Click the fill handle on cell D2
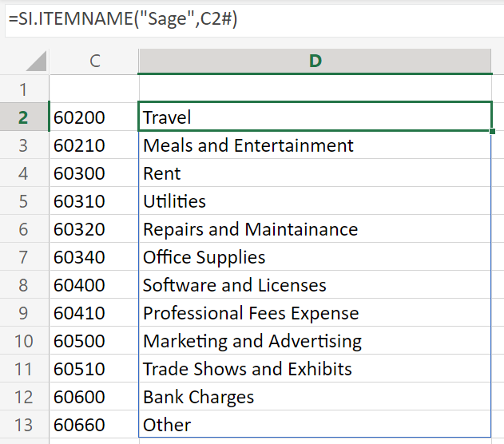The width and height of the screenshot is (504, 444). pos(492,131)
